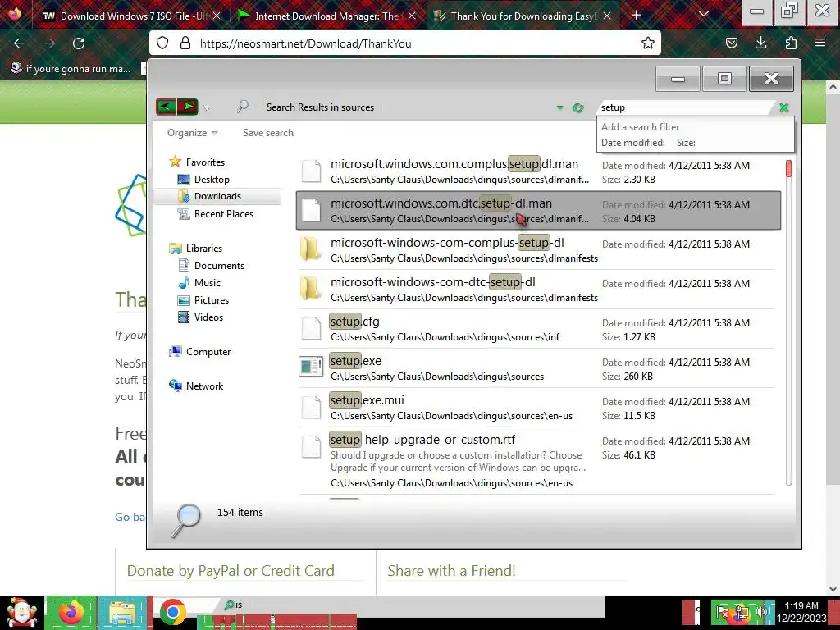Open recent locations dropdown beside nav arrows

pos(207,107)
